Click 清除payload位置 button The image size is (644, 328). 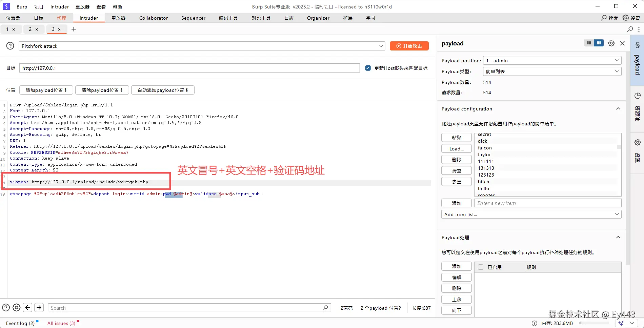pyautogui.click(x=102, y=90)
